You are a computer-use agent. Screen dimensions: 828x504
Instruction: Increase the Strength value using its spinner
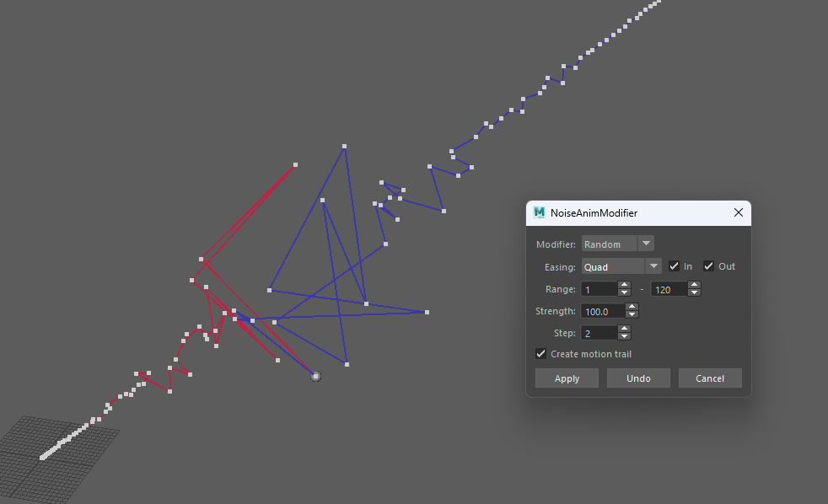click(x=632, y=307)
